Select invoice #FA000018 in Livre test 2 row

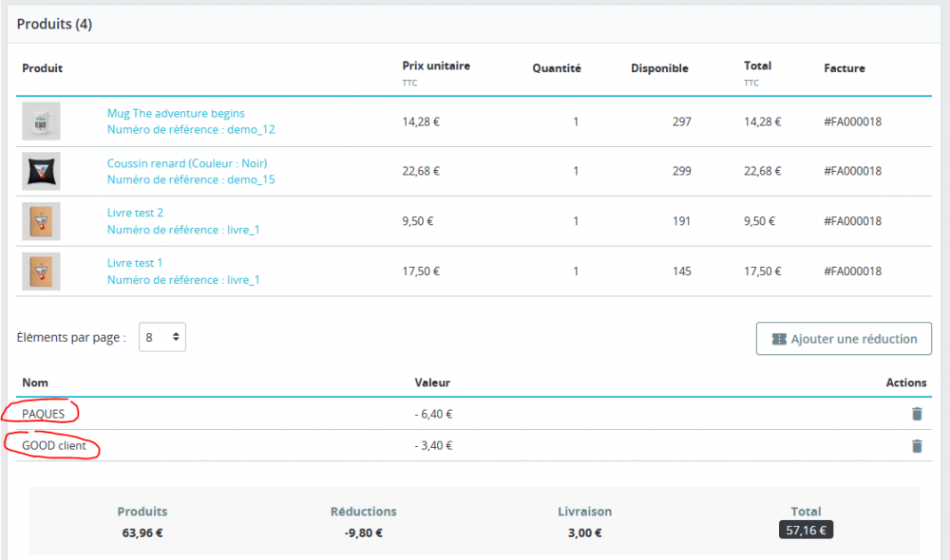point(852,221)
